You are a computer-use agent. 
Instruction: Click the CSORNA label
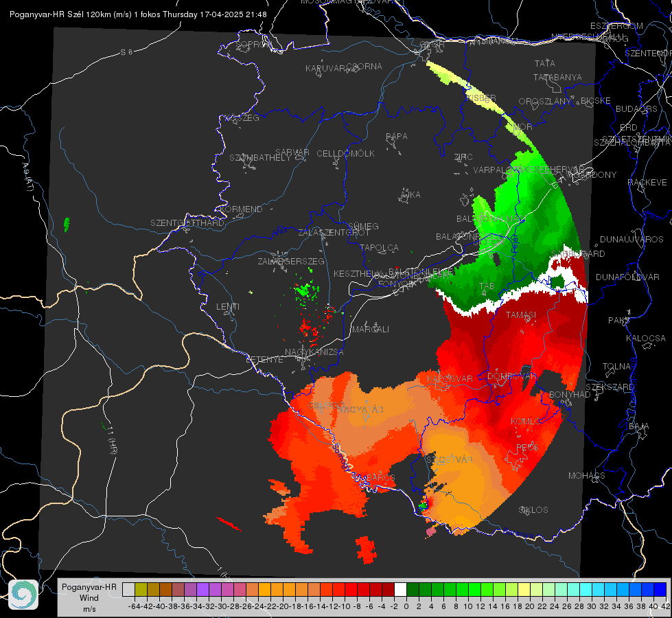[364, 67]
